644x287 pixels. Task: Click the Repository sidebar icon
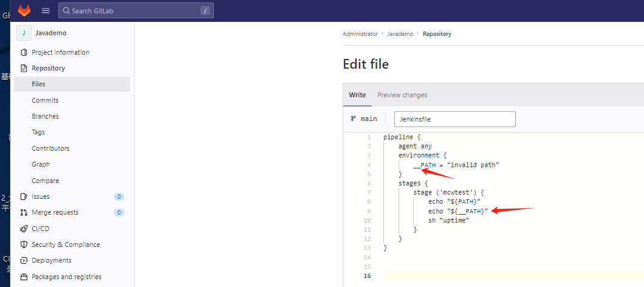24,68
